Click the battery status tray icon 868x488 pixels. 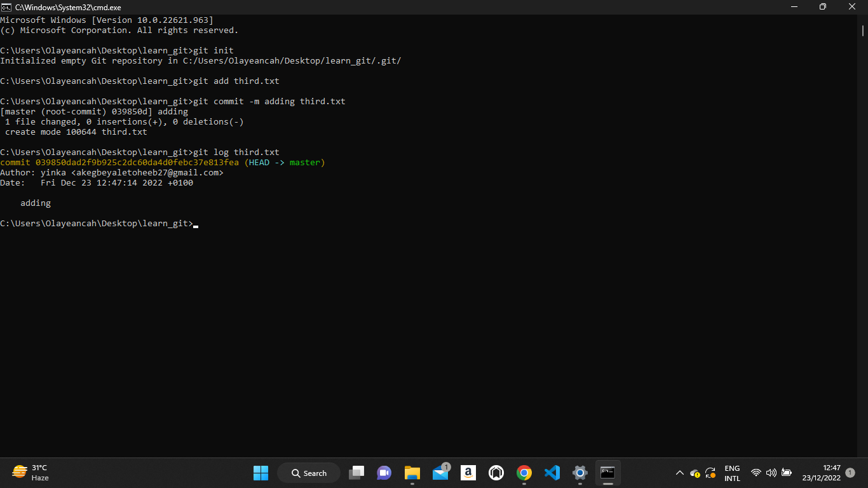(787, 473)
